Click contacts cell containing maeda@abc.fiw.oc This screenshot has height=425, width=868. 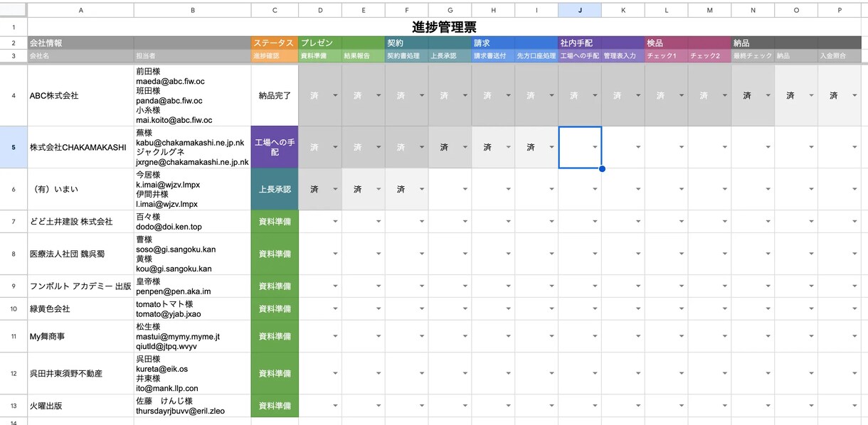point(192,95)
